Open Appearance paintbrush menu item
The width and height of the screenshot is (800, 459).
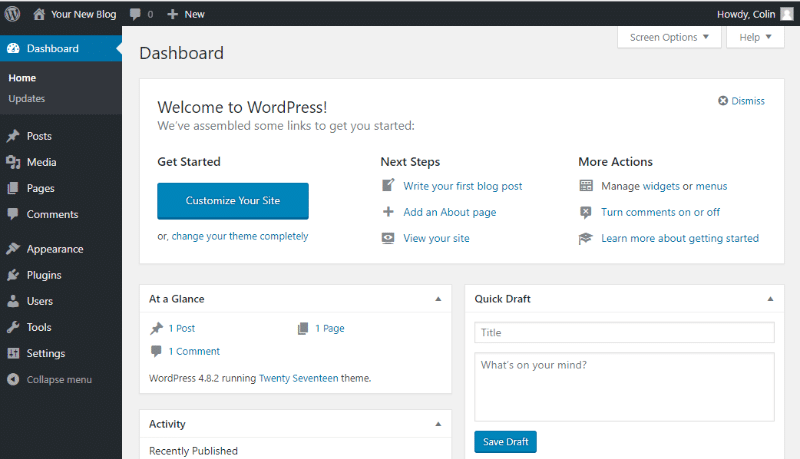click(54, 249)
